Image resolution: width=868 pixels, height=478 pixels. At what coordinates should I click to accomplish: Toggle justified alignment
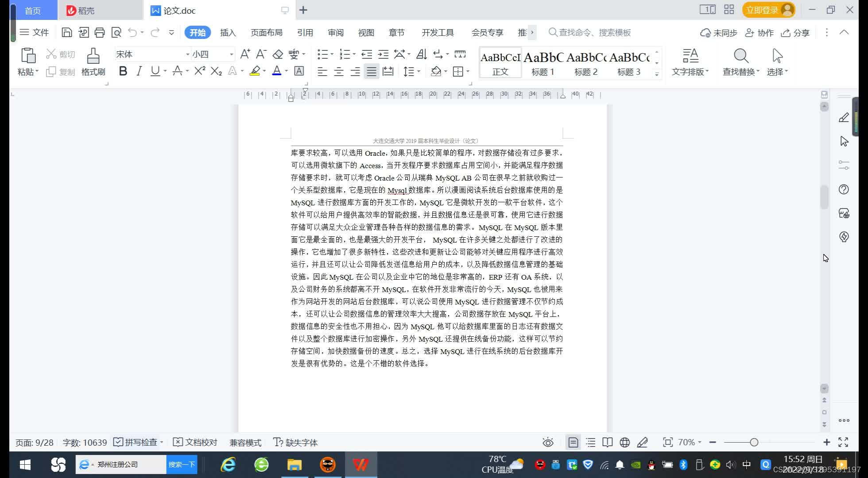[372, 71]
